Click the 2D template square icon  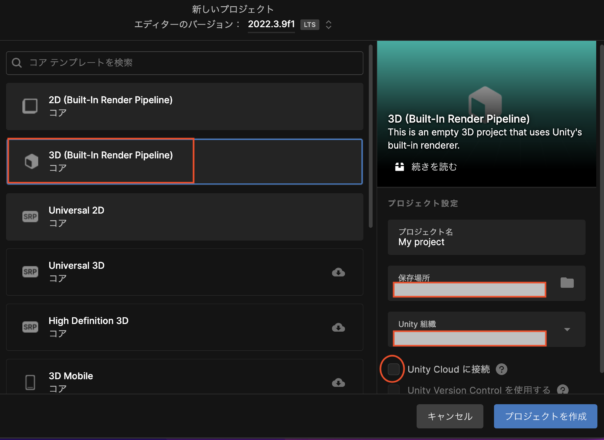coord(30,106)
